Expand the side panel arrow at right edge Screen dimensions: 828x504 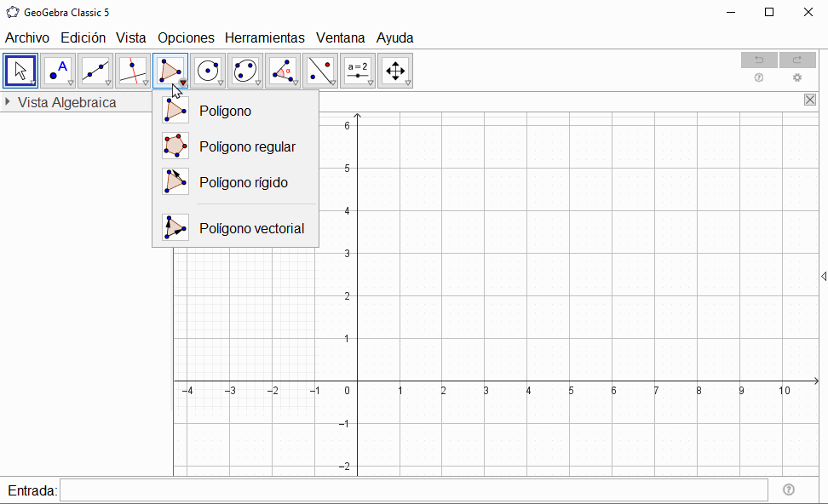823,276
